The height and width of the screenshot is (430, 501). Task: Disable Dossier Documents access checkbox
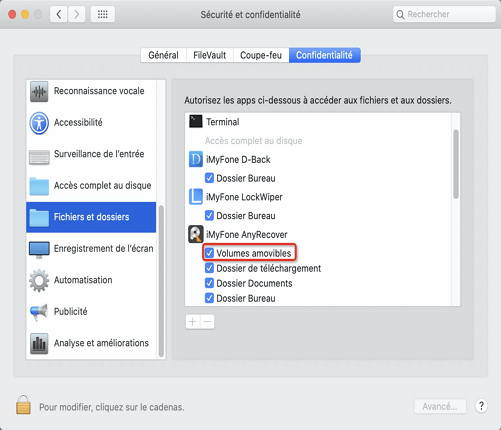(x=209, y=283)
